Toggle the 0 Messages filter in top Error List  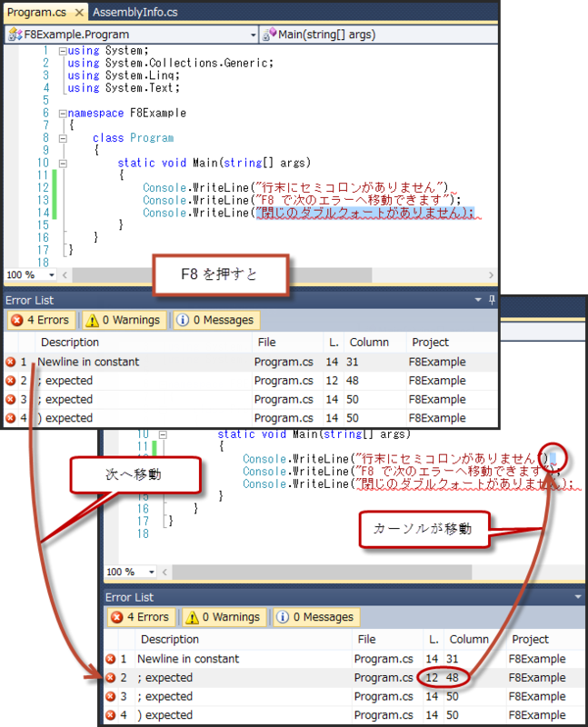pos(216,320)
